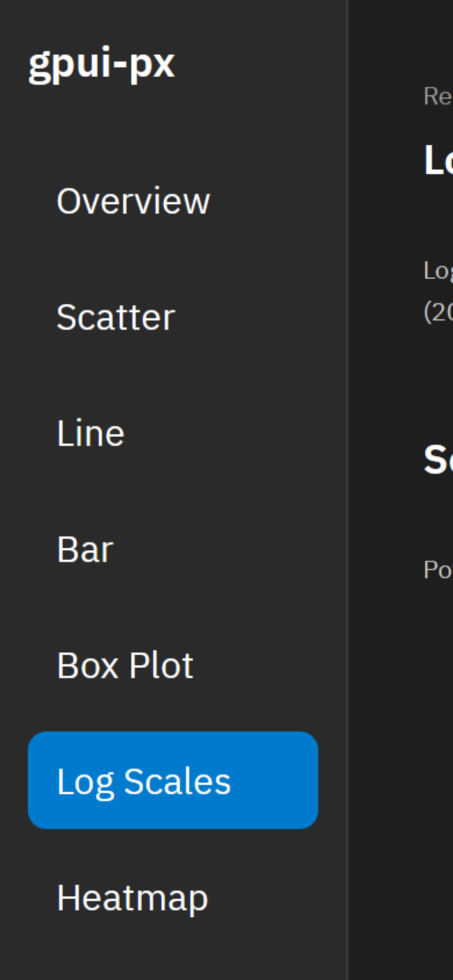Image resolution: width=453 pixels, height=980 pixels.
Task: Navigate to the Box Plot page
Action: tap(173, 665)
